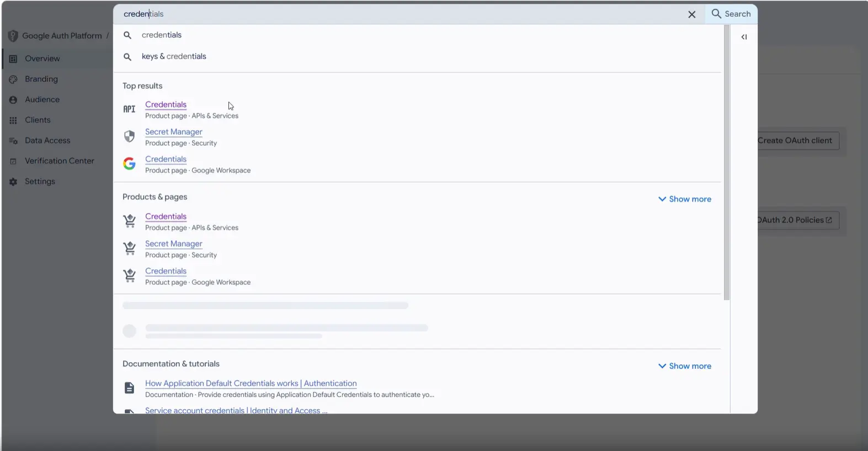Click the shield icon beside top Secret Manager result
The height and width of the screenshot is (451, 868).
coord(129,136)
